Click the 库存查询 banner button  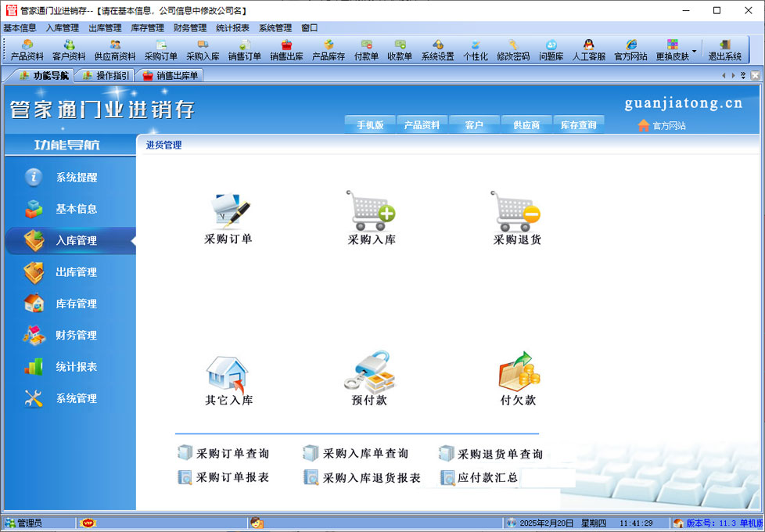[x=578, y=125]
